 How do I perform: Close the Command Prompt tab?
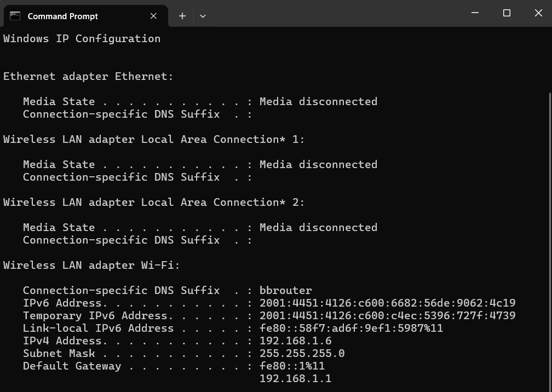click(x=153, y=16)
